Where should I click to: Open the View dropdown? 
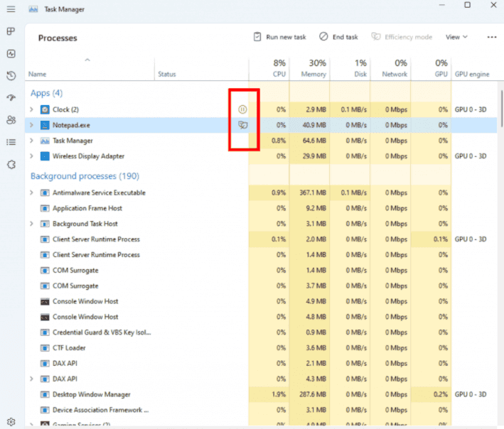tap(456, 37)
